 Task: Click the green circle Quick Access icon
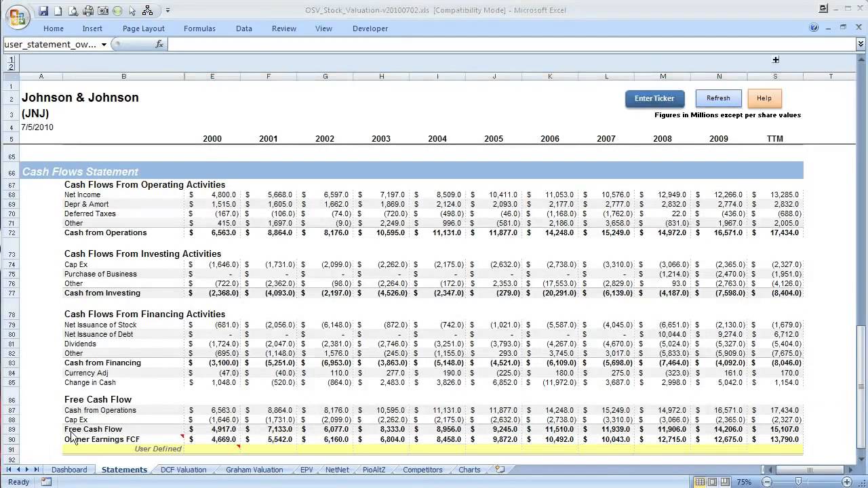pos(117,11)
